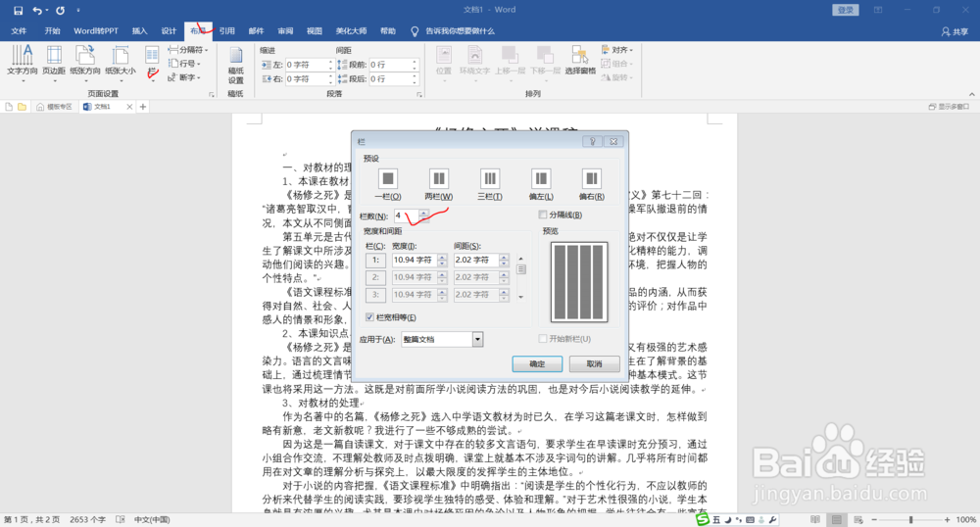This screenshot has height=527, width=980.
Task: Open the 栏 columns tool in ribbon
Action: coord(152,64)
